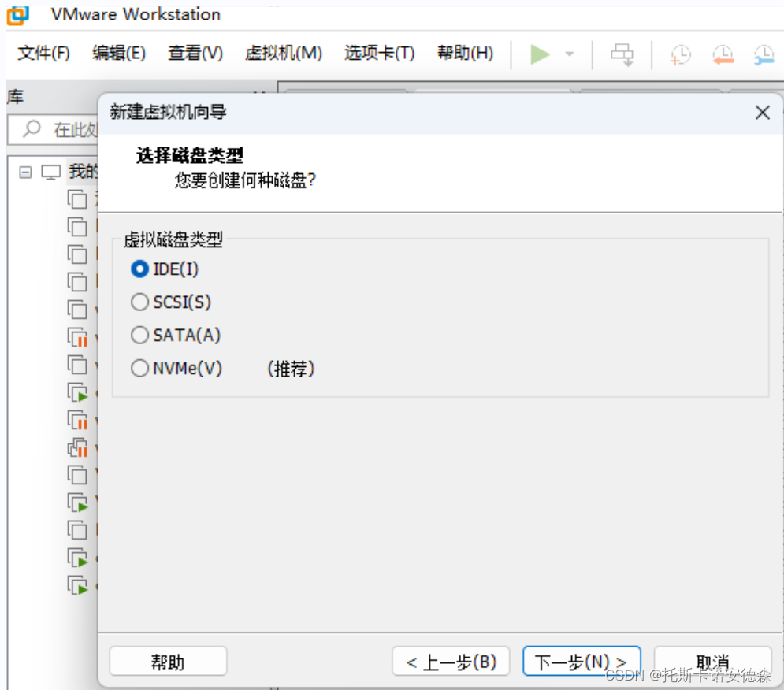Click the library search input field

pyautogui.click(x=53, y=129)
